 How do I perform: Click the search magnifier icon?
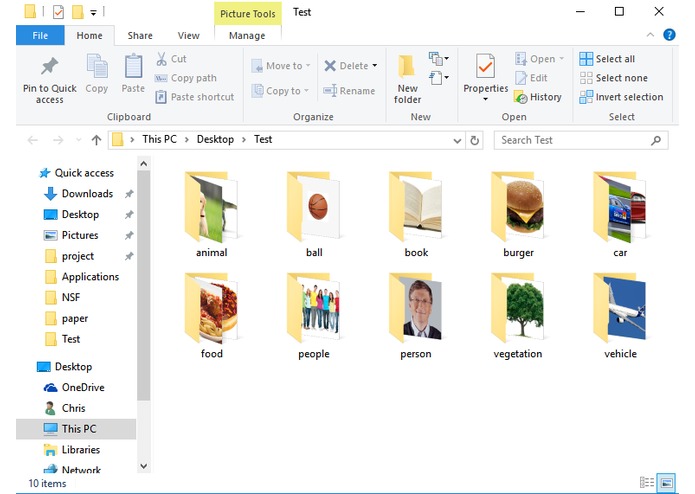point(656,140)
